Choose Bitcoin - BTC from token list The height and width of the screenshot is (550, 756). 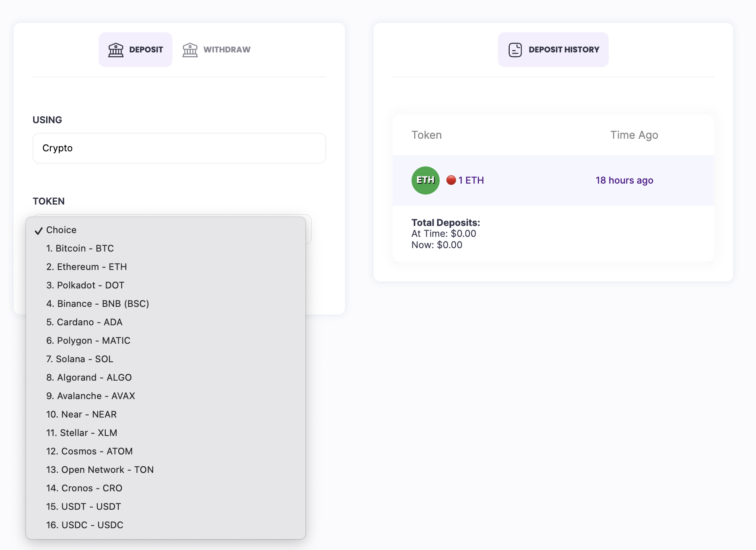click(x=80, y=248)
